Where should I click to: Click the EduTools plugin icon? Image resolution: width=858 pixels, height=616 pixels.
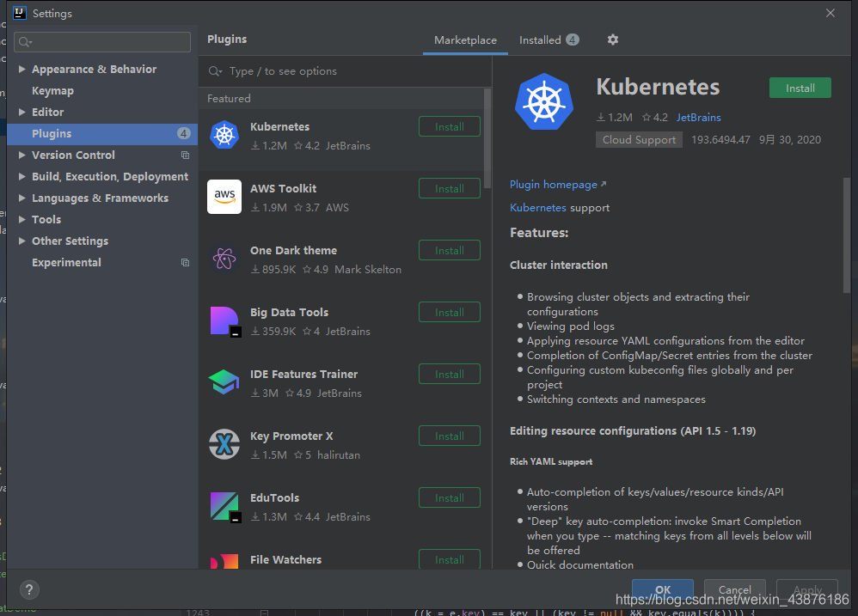click(x=225, y=507)
